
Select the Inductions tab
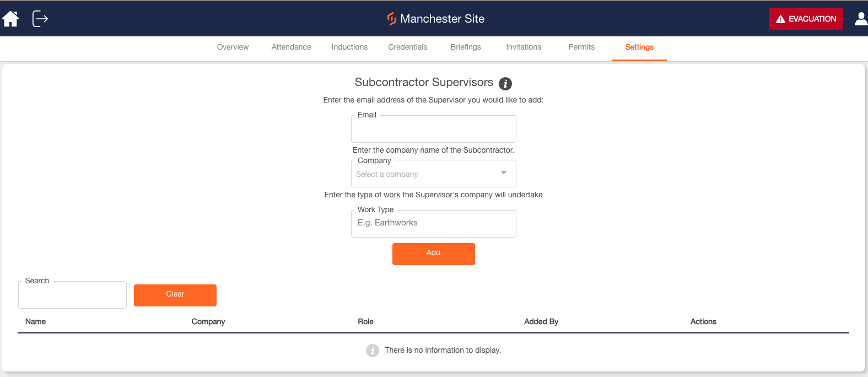coord(349,47)
